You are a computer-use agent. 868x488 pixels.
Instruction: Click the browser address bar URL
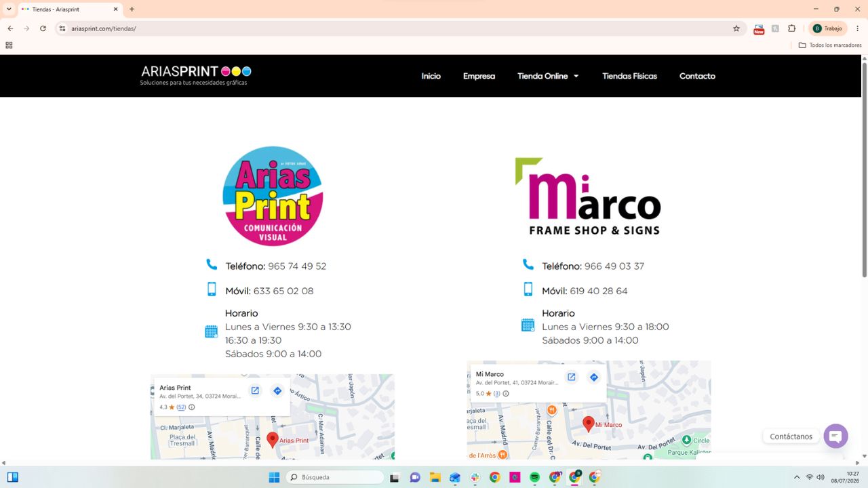click(x=104, y=28)
